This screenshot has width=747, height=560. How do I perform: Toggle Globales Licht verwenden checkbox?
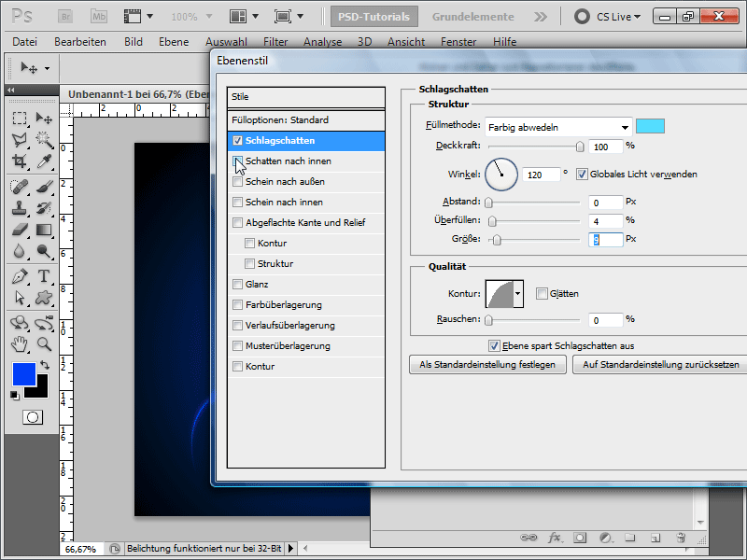(581, 175)
